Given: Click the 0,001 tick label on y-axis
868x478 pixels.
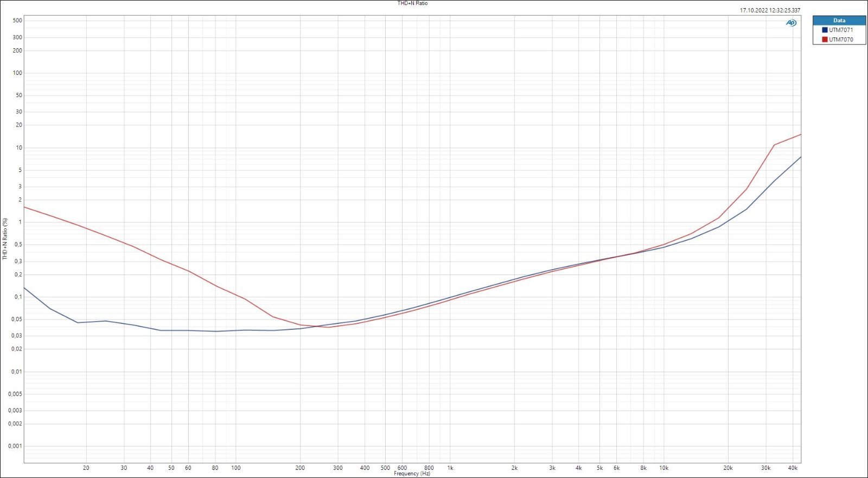Looking at the screenshot, I should tap(15, 446).
